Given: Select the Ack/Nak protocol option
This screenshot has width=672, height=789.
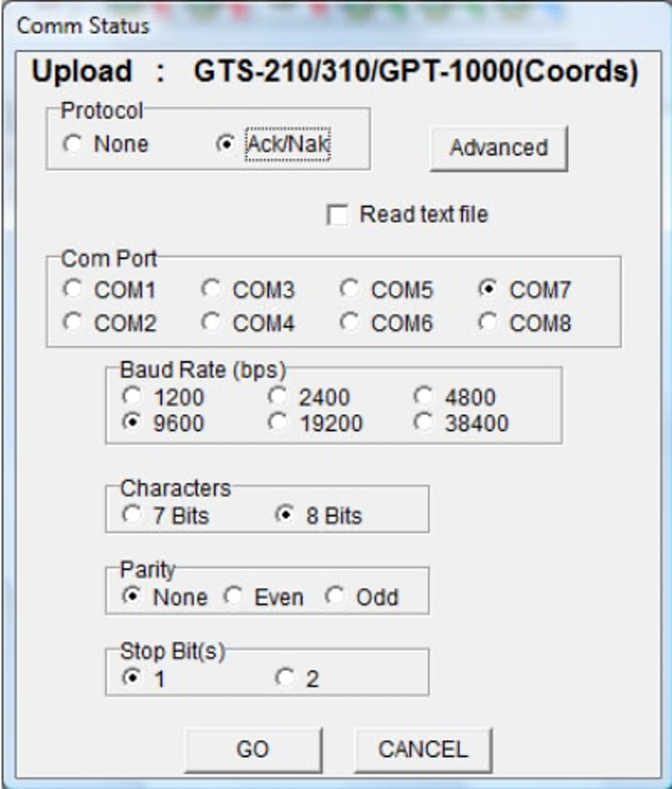Looking at the screenshot, I should click(x=226, y=144).
